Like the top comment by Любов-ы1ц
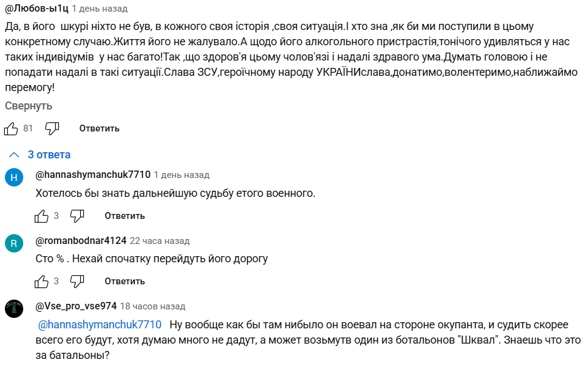This screenshot has height=365, width=588. click(12, 128)
